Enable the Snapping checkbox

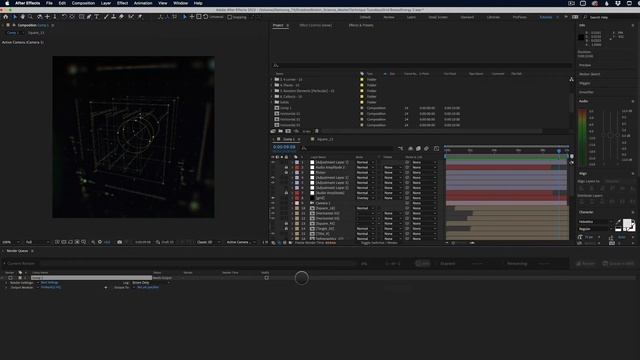point(229,17)
